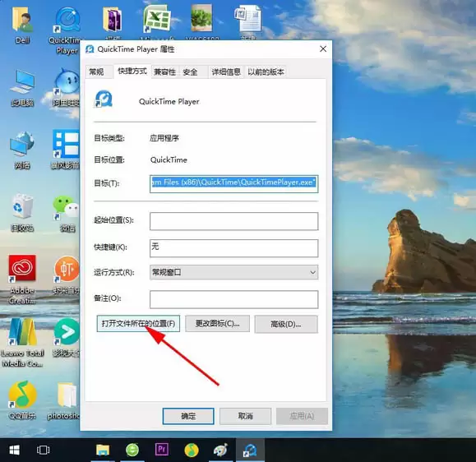Open the 兼容性 tab
476x462 pixels.
pos(165,72)
